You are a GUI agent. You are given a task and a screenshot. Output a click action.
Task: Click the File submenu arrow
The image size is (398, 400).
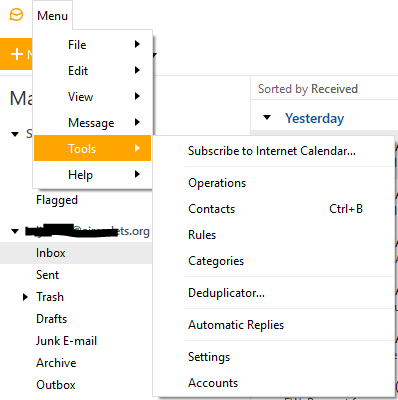coord(137,44)
